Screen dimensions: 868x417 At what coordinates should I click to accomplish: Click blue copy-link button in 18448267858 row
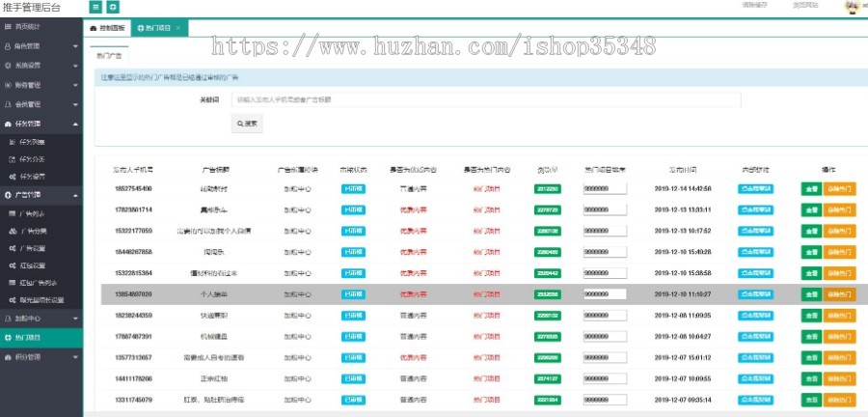pyautogui.click(x=755, y=252)
